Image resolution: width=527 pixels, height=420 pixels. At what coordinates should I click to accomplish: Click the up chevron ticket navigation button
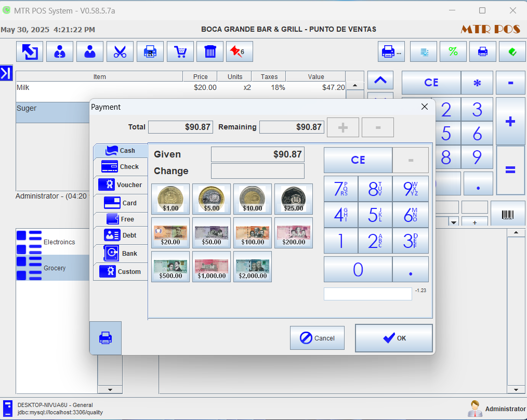coord(380,81)
